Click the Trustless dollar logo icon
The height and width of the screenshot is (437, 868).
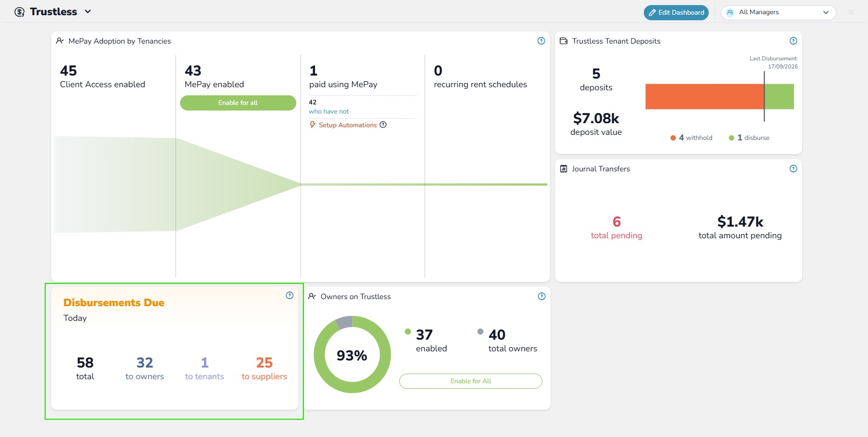pyautogui.click(x=19, y=12)
